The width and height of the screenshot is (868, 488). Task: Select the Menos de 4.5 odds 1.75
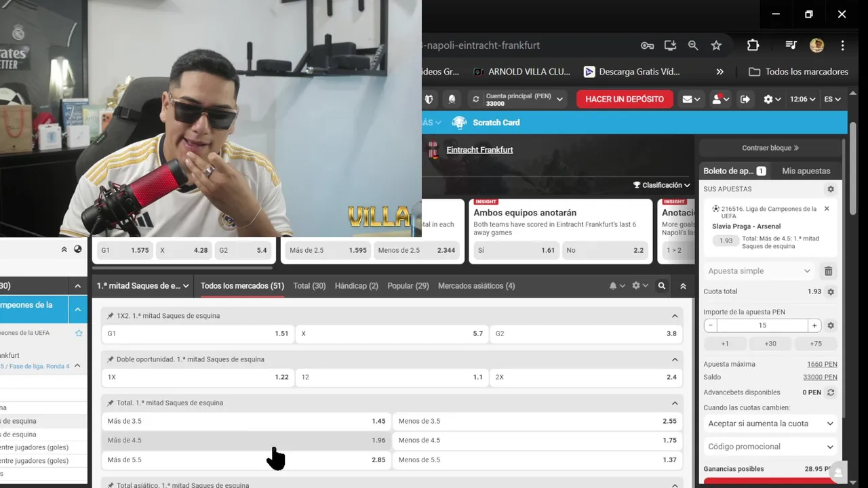click(537, 440)
